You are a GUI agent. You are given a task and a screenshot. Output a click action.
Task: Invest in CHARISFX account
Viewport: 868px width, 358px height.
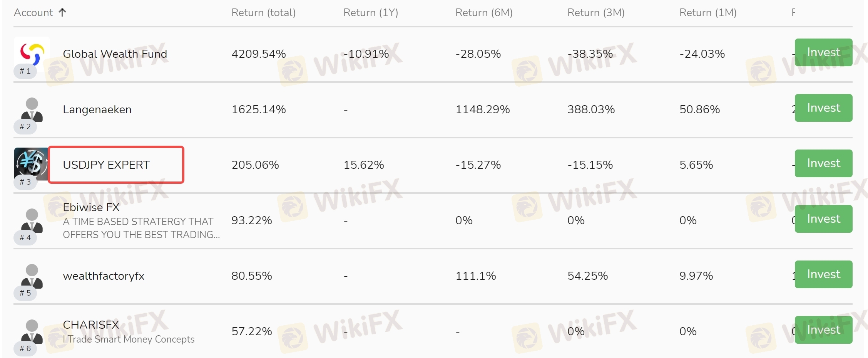click(x=824, y=330)
